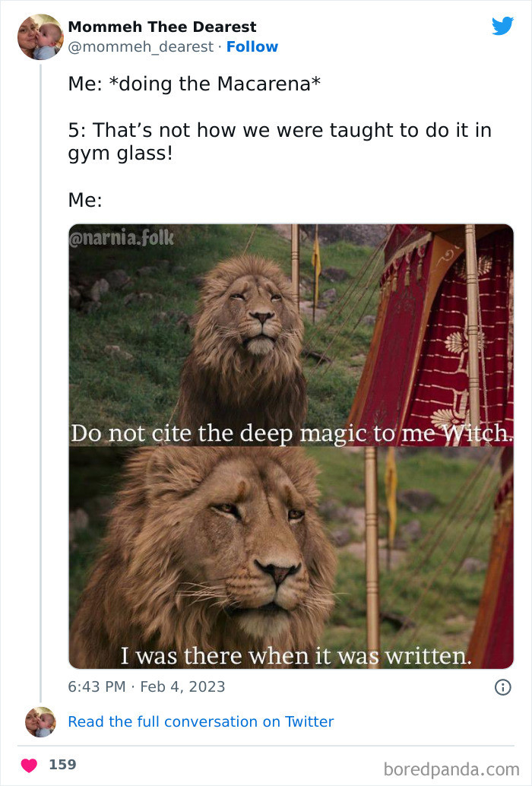The width and height of the screenshot is (532, 786).
Task: View the 159 likes count
Action: (62, 764)
